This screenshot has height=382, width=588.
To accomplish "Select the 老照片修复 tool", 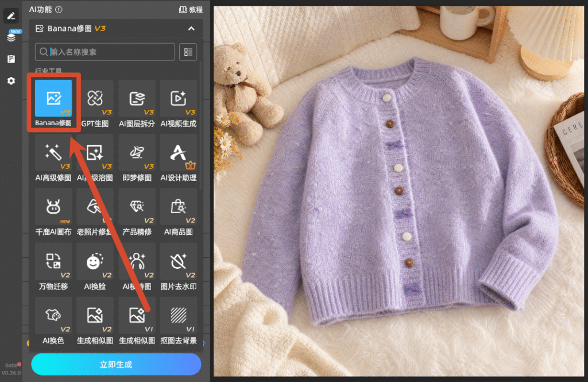I will pyautogui.click(x=95, y=207).
